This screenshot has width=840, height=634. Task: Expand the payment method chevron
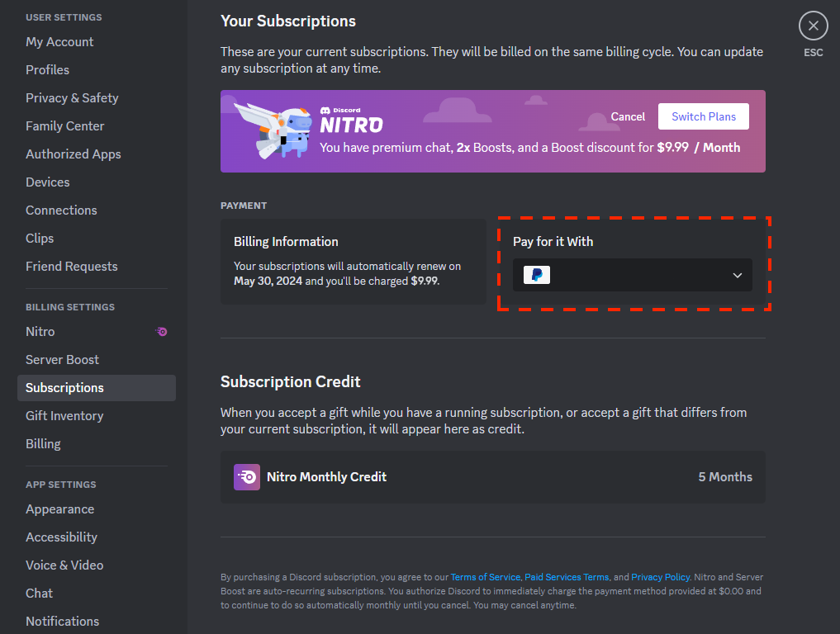click(736, 275)
